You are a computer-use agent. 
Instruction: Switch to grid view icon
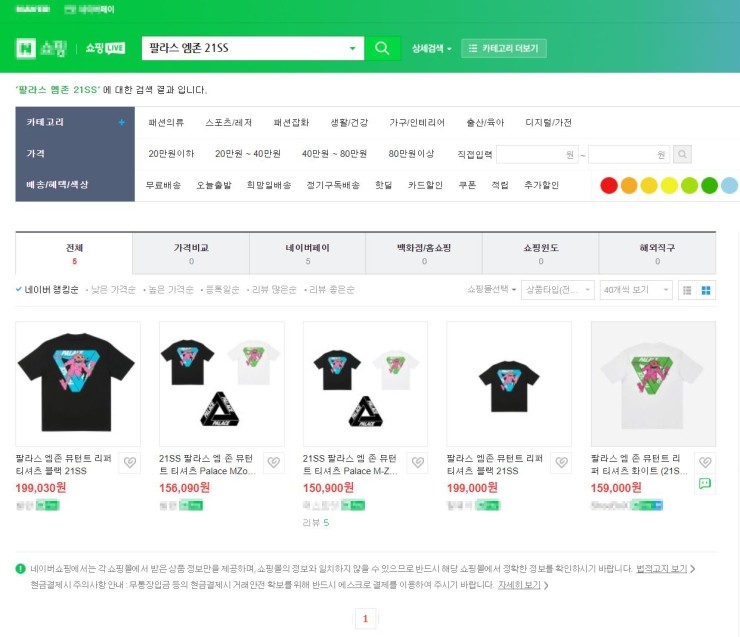pyautogui.click(x=706, y=290)
